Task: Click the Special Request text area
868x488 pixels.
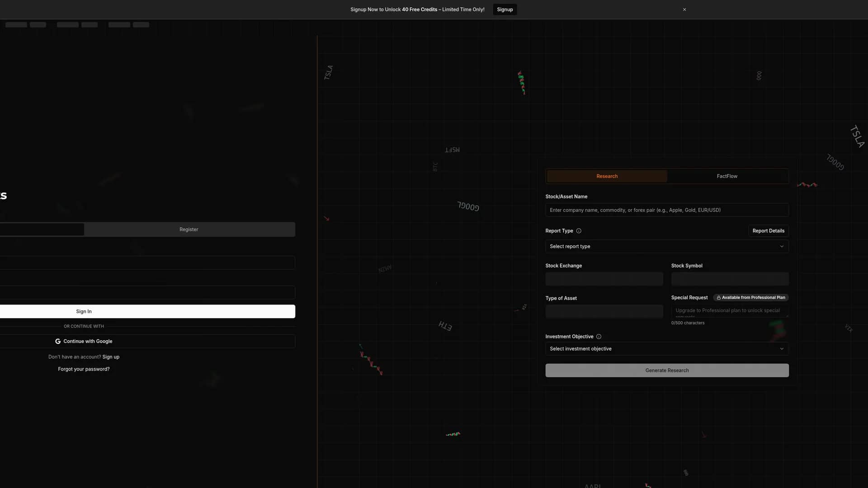Action: click(730, 311)
